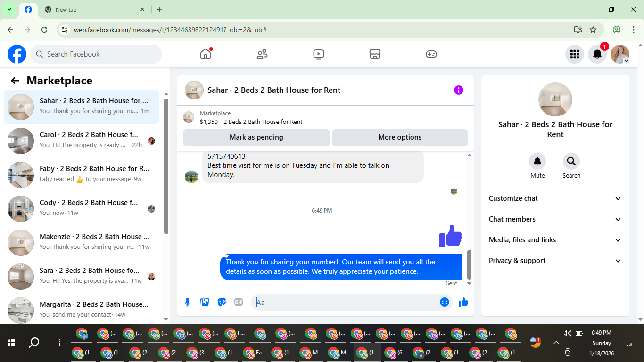Open the emoji picker smiley

coord(445,302)
